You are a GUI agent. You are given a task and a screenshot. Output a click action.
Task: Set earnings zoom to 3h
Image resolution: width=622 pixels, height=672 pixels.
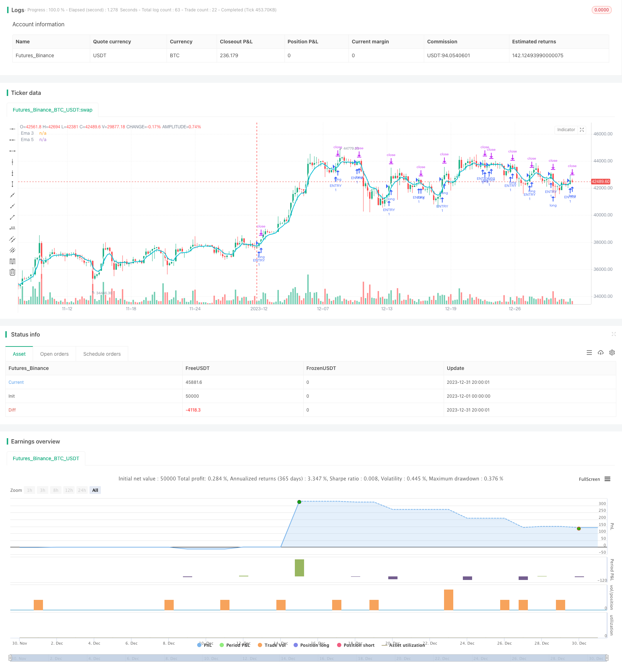[x=43, y=490]
